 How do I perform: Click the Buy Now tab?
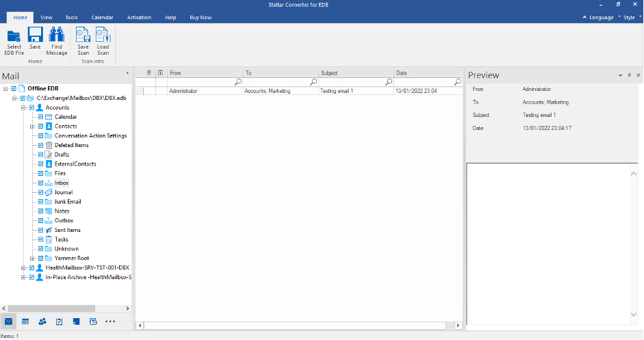pos(201,18)
